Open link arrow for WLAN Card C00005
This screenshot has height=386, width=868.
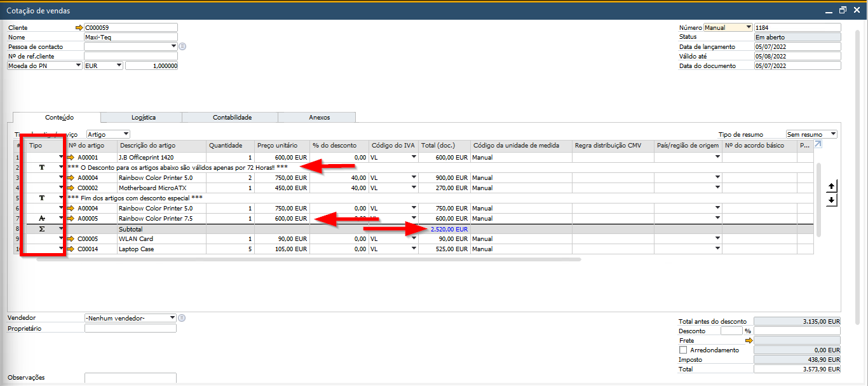coord(71,238)
